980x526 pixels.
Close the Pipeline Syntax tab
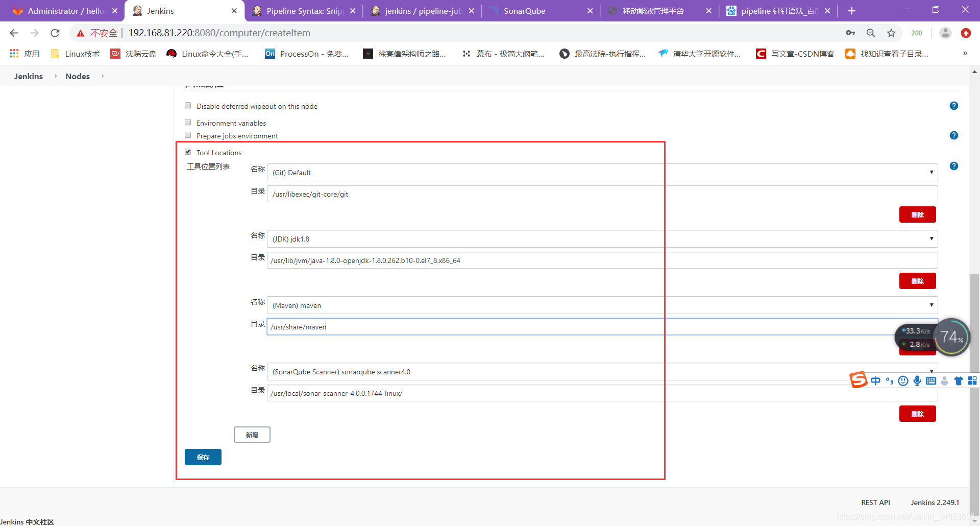pos(353,11)
